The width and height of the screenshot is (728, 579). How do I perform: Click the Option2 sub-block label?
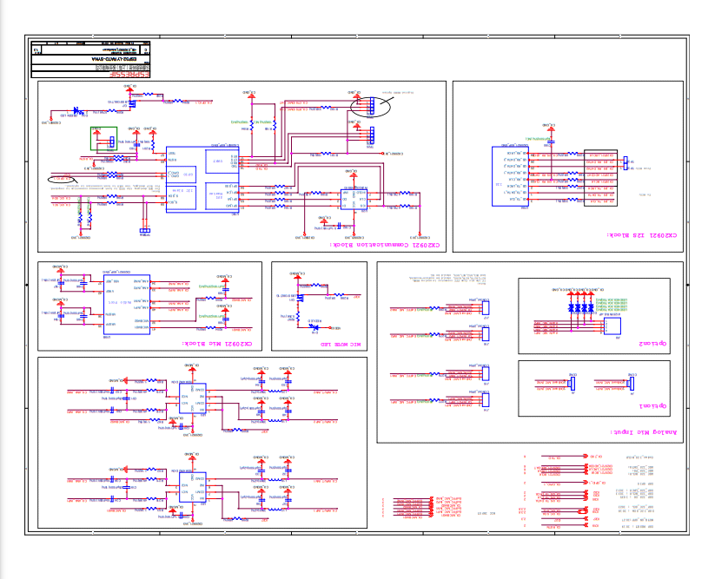[652, 343]
